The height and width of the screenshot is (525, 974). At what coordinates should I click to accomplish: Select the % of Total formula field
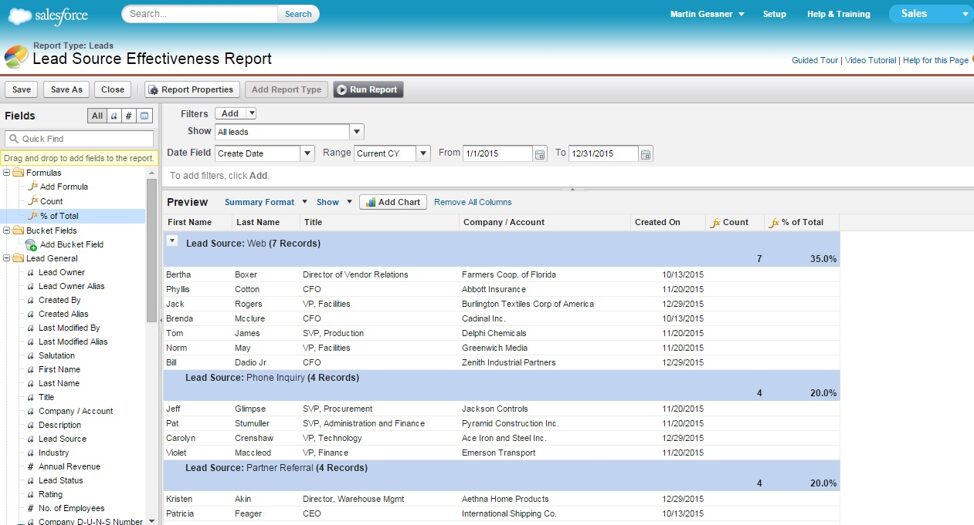click(x=59, y=216)
